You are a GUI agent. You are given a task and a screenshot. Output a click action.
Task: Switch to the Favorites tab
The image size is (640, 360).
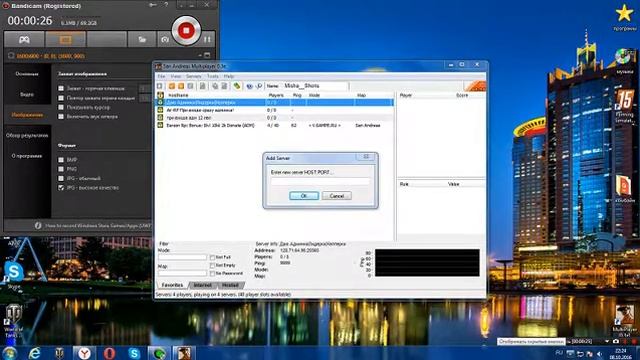tap(172, 285)
